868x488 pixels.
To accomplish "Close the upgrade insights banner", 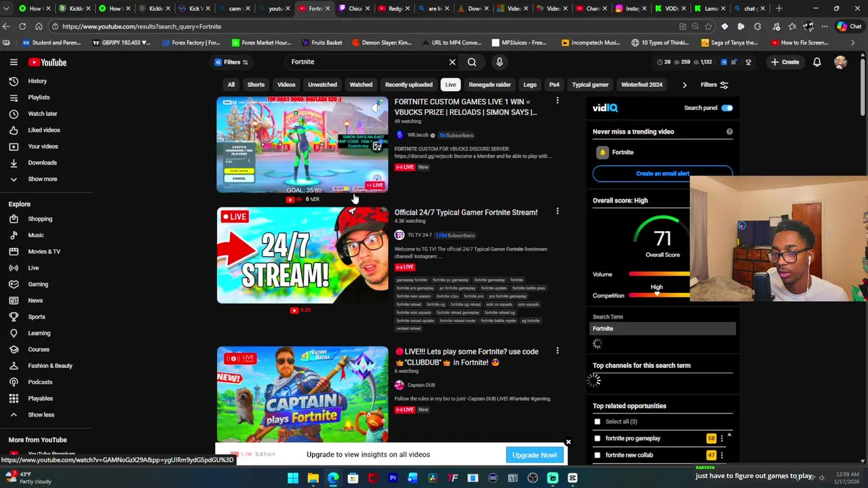I will click(x=568, y=442).
